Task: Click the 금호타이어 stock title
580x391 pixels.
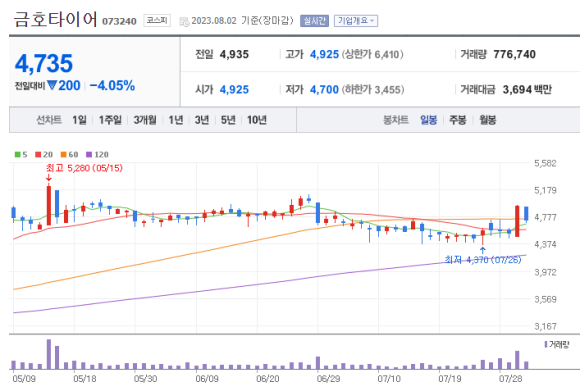Action: click(x=55, y=19)
